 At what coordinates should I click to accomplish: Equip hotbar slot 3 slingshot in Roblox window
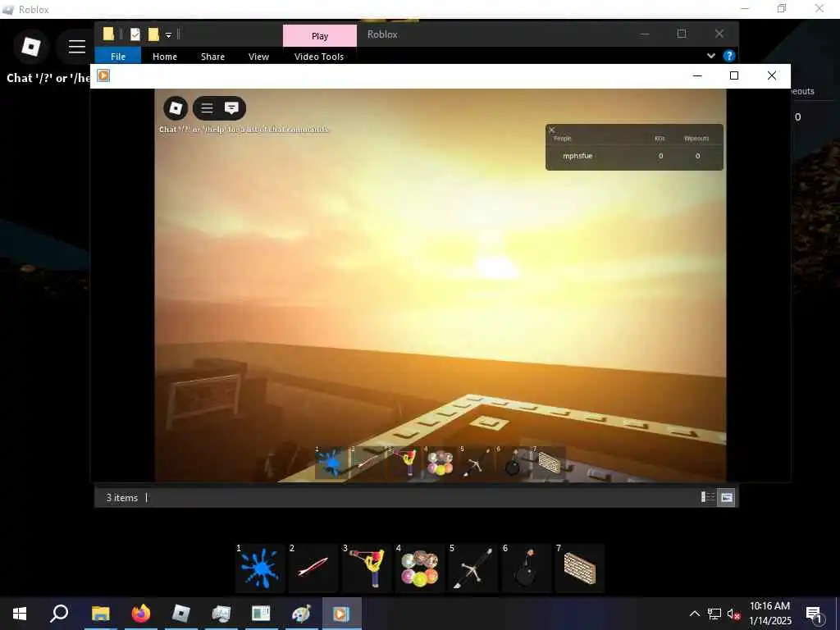pyautogui.click(x=367, y=568)
